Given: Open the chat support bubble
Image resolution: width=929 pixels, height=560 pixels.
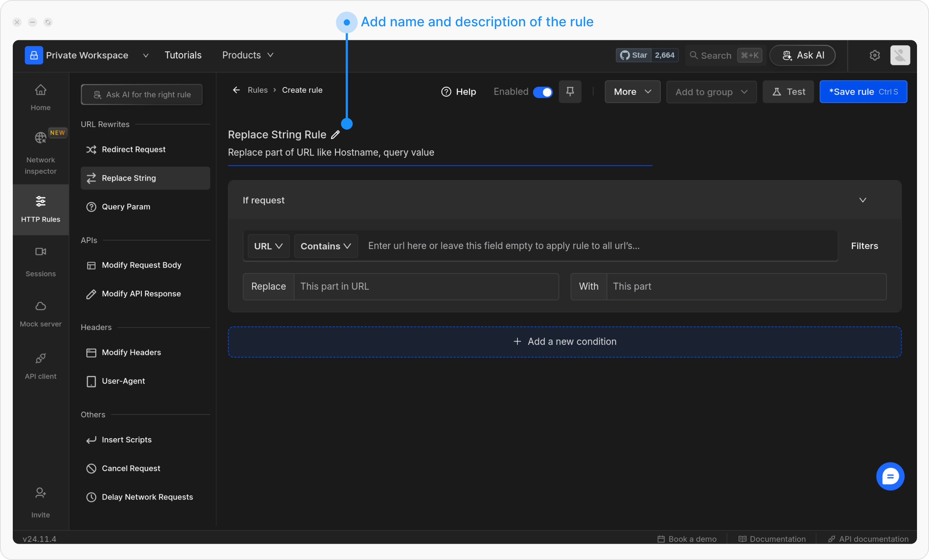Looking at the screenshot, I should click(890, 476).
